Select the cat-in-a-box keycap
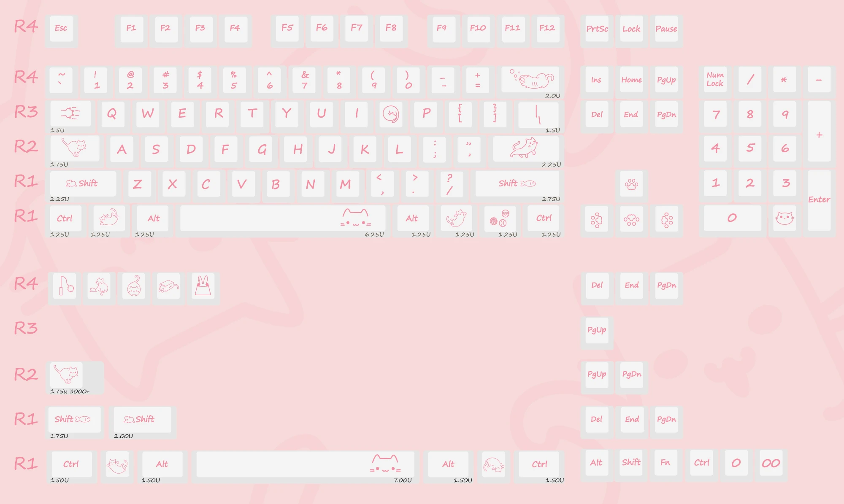This screenshot has width=844, height=504. [168, 286]
